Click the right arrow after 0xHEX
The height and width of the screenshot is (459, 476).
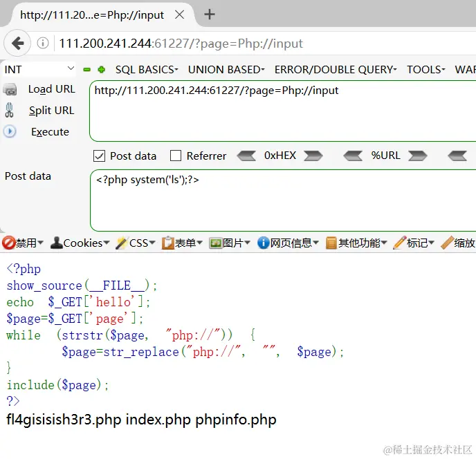click(313, 156)
